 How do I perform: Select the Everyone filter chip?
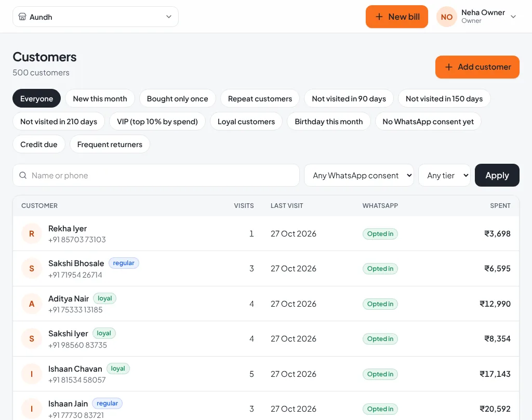pyautogui.click(x=37, y=98)
